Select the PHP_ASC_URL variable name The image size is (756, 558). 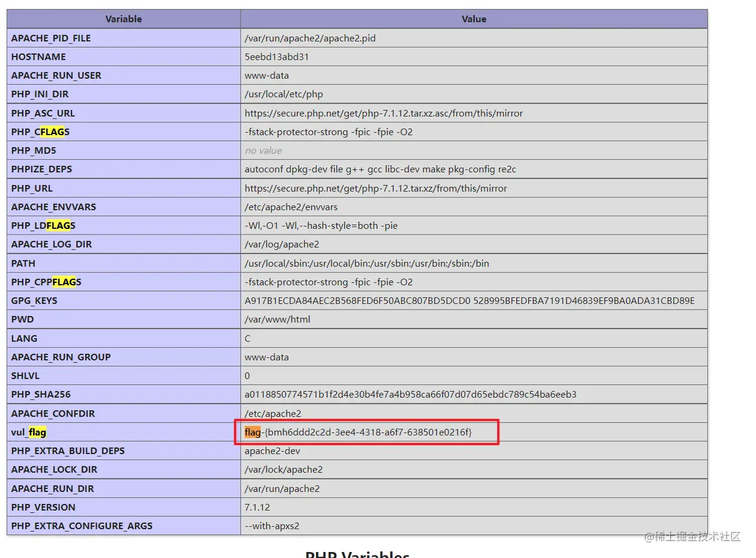click(43, 114)
